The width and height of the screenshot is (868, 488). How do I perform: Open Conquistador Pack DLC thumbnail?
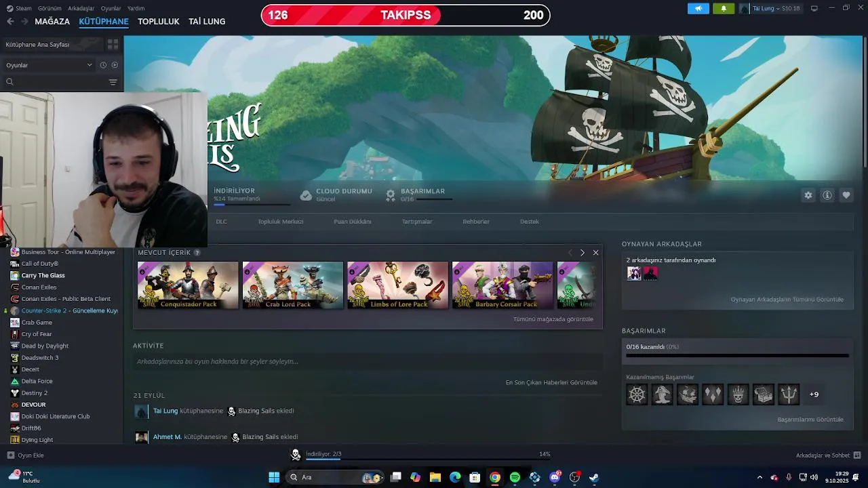(188, 285)
